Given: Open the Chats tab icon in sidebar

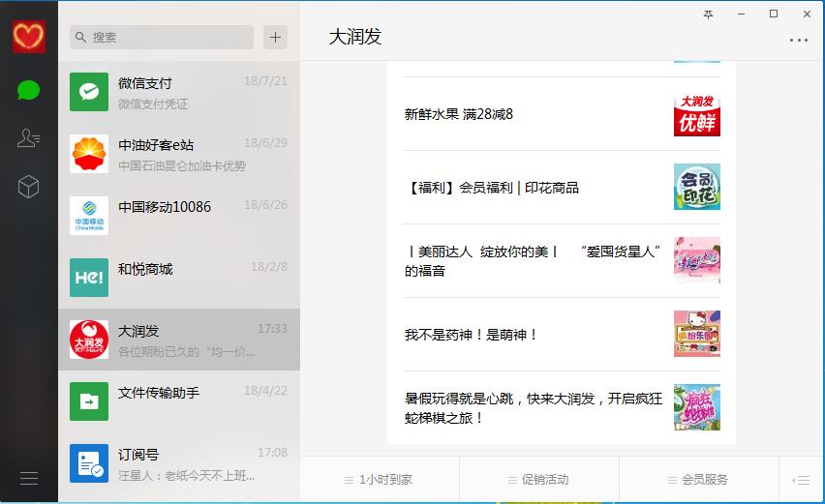Looking at the screenshot, I should 28,91.
